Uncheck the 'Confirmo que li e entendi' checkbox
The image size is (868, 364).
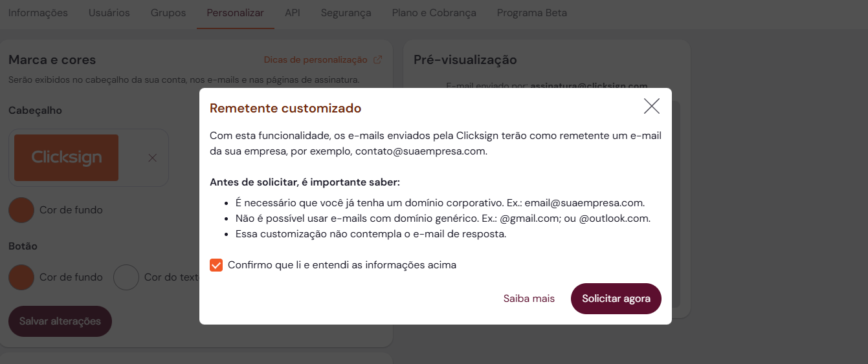click(x=216, y=265)
